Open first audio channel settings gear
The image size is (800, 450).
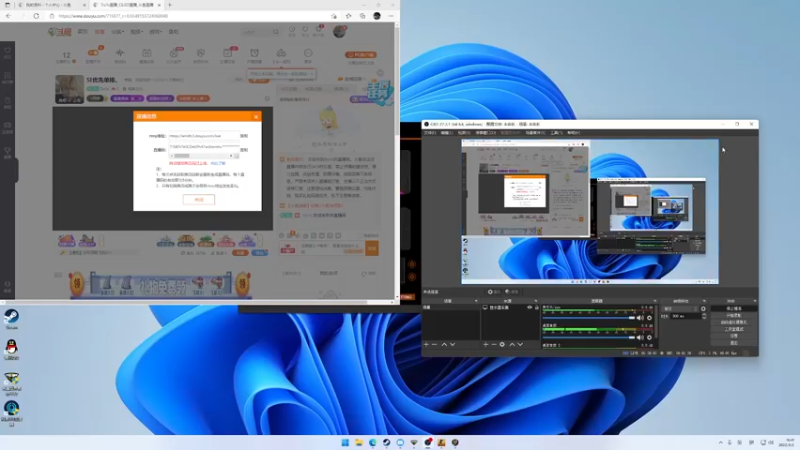coord(649,318)
